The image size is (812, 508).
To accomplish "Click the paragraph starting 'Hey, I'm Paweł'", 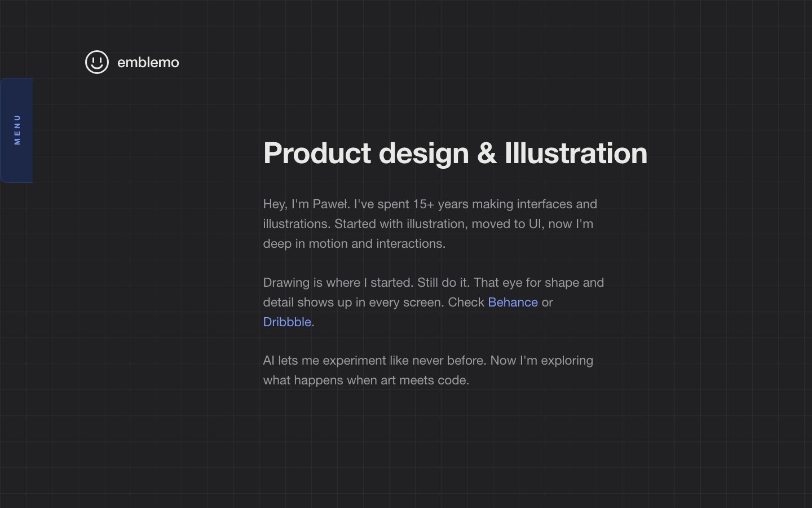I will [431, 224].
